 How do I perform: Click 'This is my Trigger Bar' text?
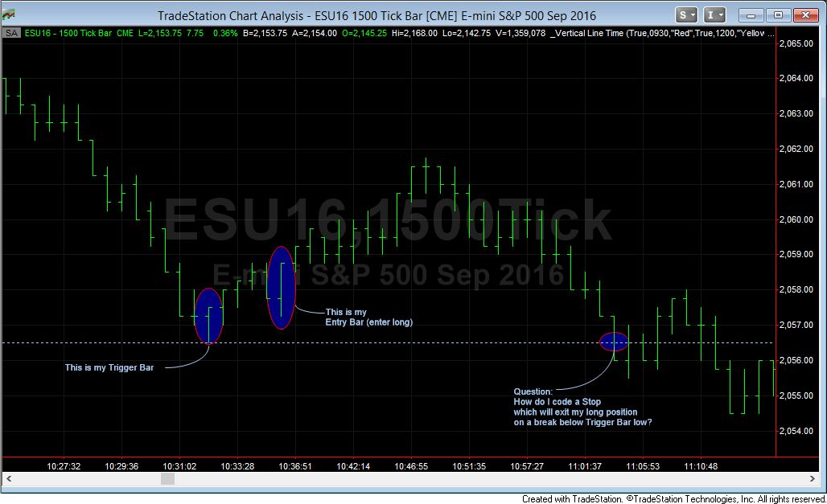coord(109,367)
